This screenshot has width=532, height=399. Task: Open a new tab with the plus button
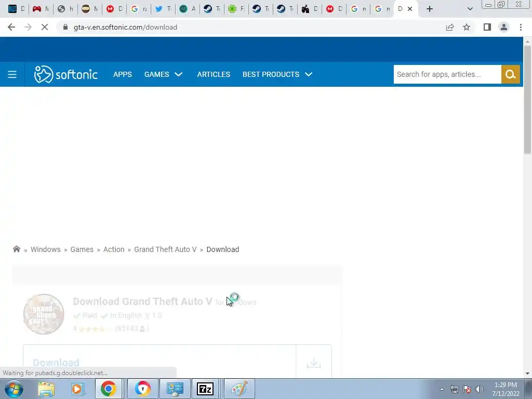tap(430, 9)
